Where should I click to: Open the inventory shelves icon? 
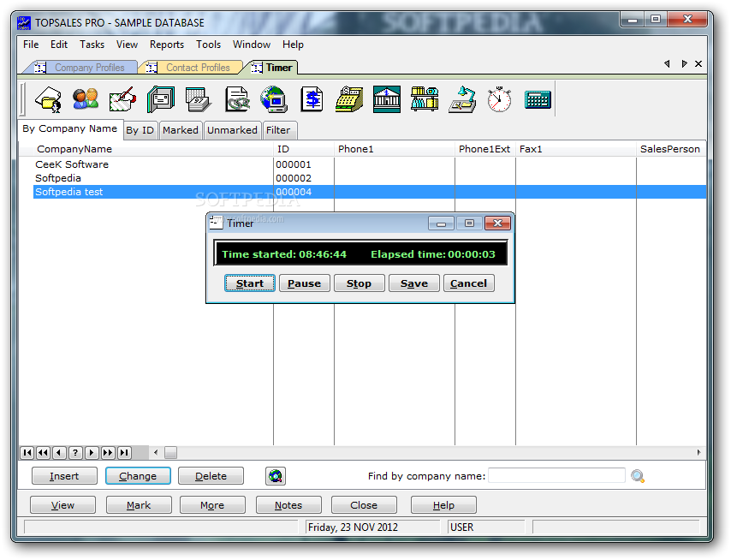425,99
